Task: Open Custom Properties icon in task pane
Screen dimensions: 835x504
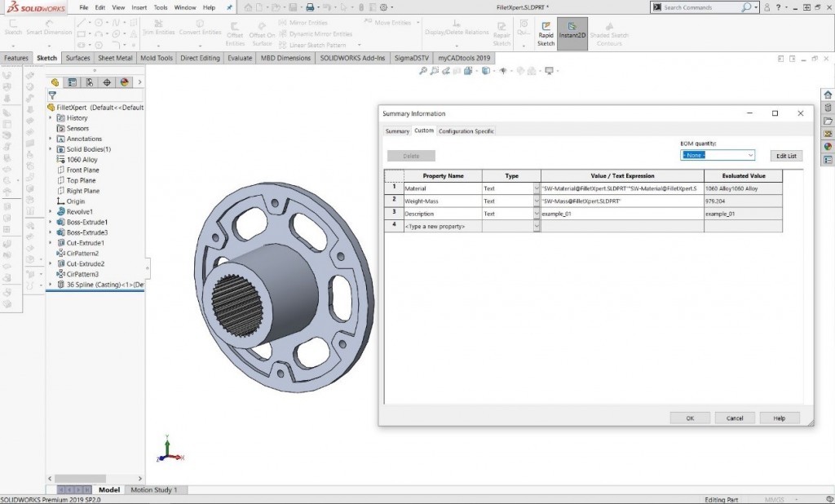Action: (x=828, y=160)
